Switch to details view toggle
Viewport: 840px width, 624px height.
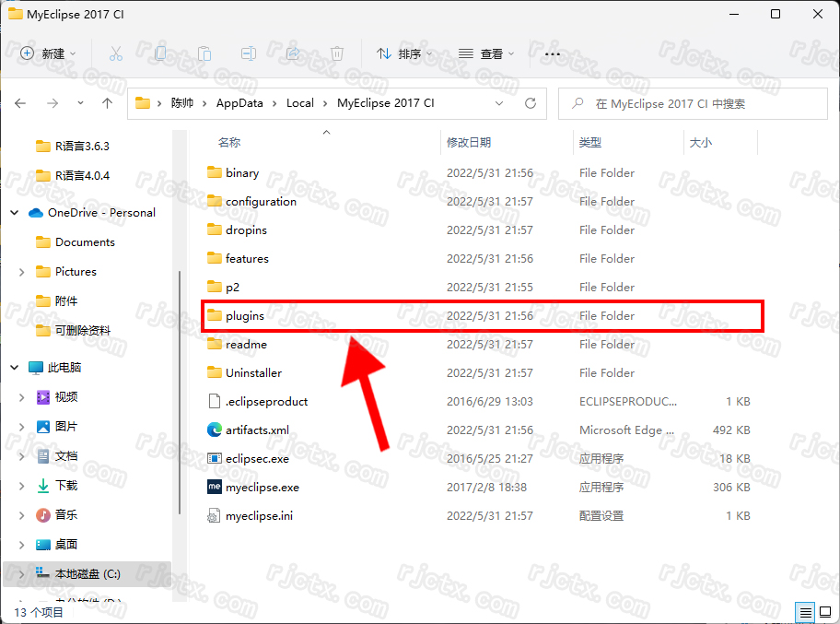(x=805, y=612)
